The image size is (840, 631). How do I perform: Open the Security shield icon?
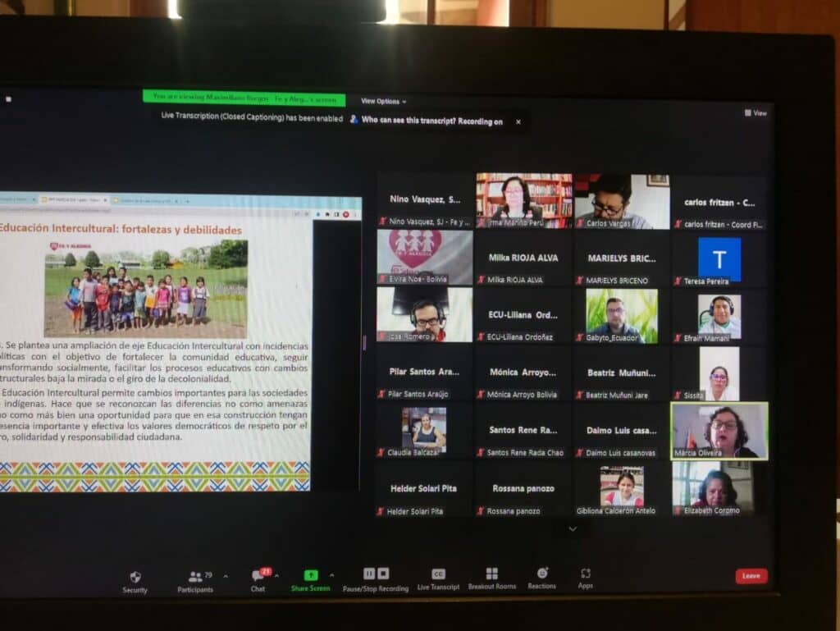[135, 582]
